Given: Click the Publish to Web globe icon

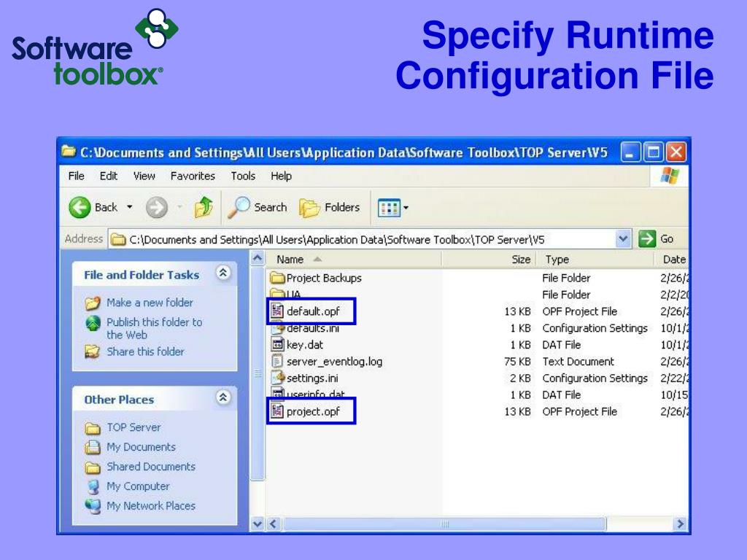Looking at the screenshot, I should click(93, 323).
